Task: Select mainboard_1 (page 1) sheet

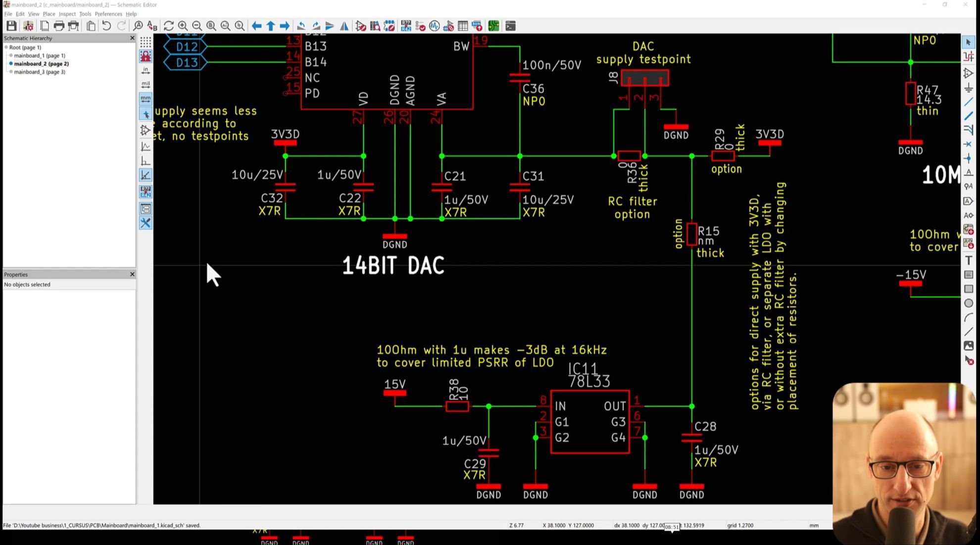Action: (40, 55)
